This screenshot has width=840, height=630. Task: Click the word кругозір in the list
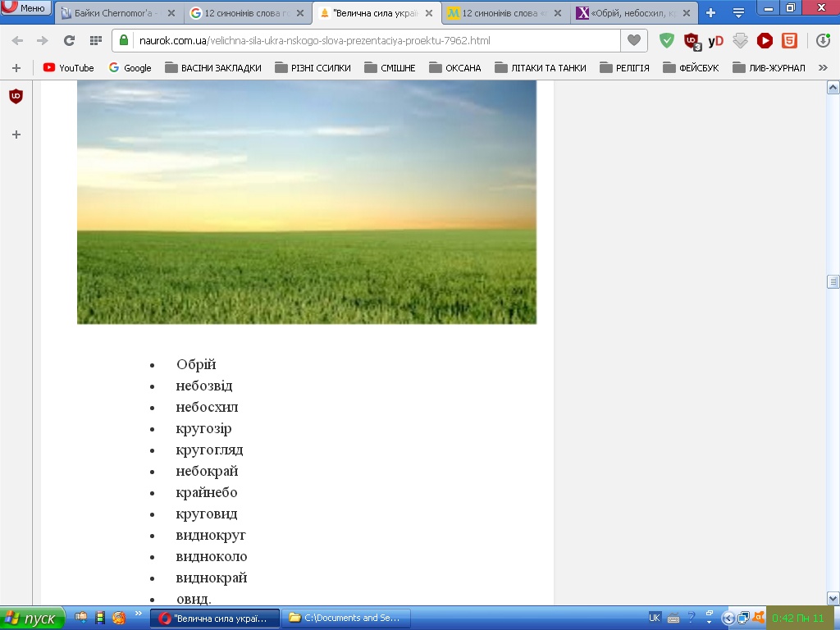coord(203,428)
